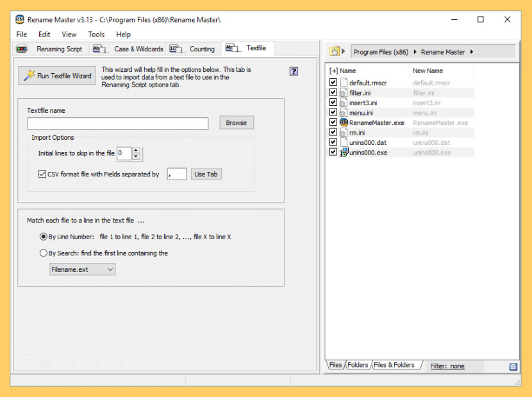The image size is (532, 397).
Task: Uncheck the CSV format file checkbox
Action: coord(42,174)
